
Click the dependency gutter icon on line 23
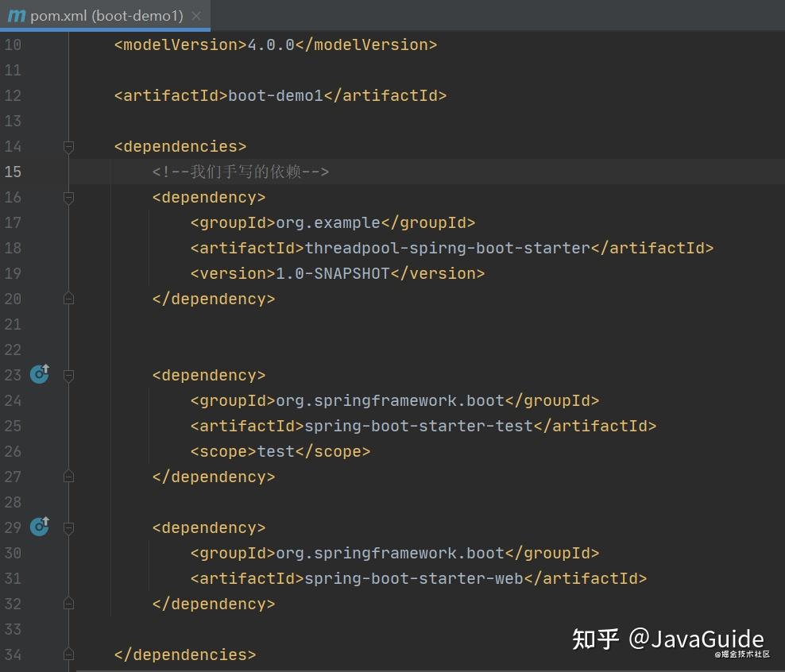(40, 374)
